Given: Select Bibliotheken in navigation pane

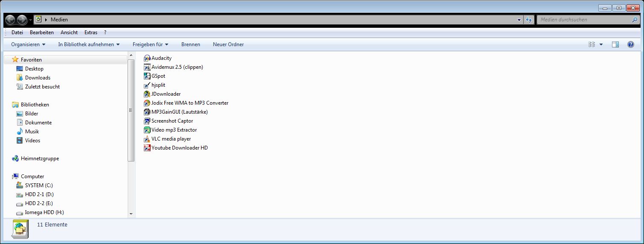Looking at the screenshot, I should tap(35, 105).
